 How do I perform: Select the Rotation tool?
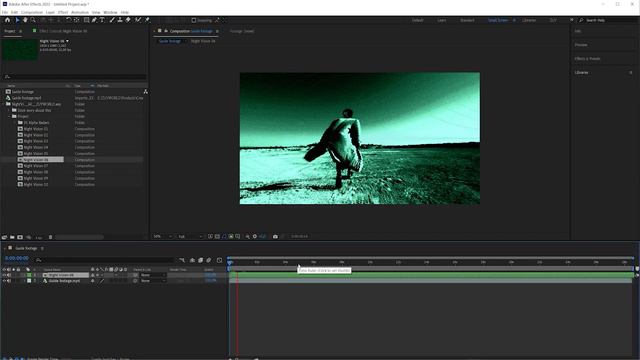(69, 20)
